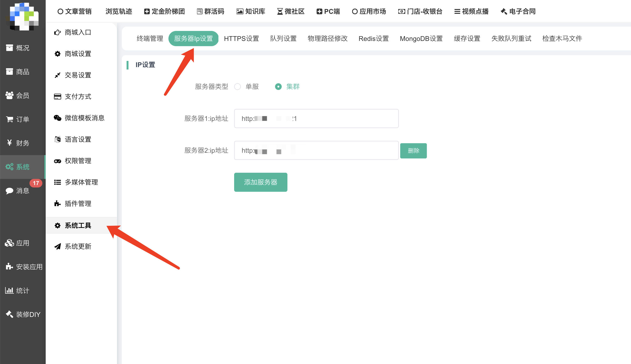This screenshot has width=631, height=364.
Task: Open 系统工具 in the submenu
Action: pos(78,226)
